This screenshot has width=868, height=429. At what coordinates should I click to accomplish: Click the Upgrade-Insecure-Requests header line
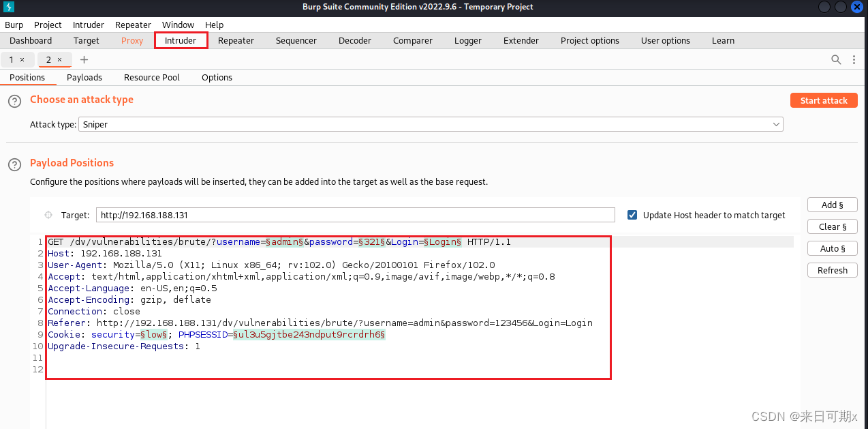(124, 346)
